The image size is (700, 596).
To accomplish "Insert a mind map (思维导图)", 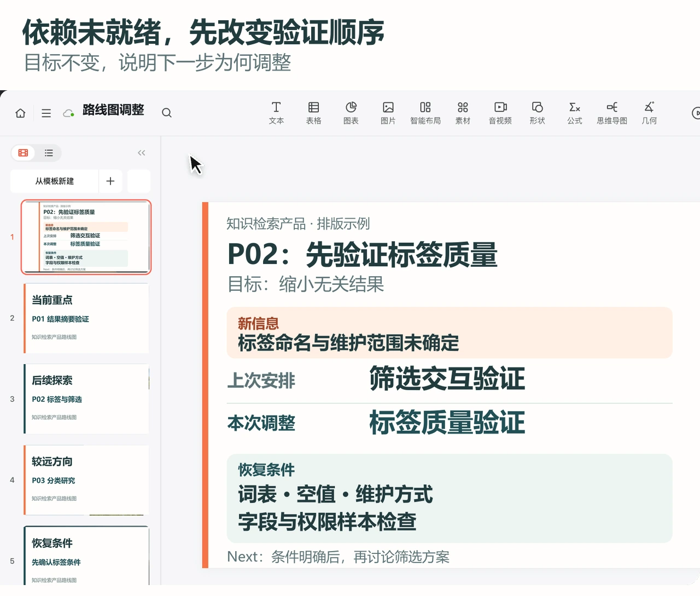I will [612, 113].
